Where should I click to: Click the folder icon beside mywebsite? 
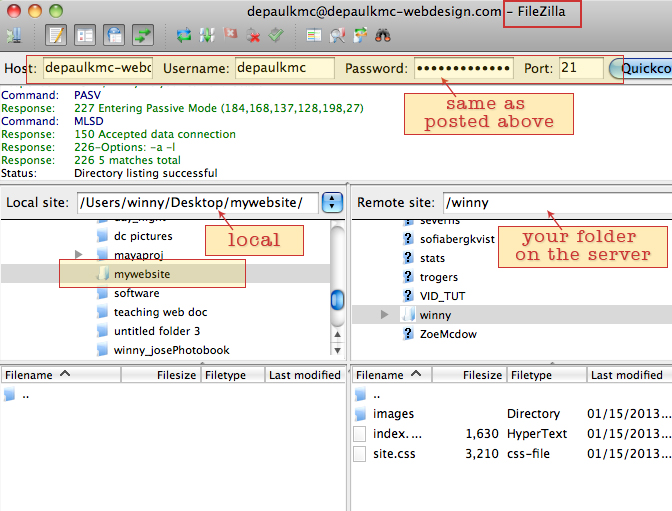pos(102,273)
